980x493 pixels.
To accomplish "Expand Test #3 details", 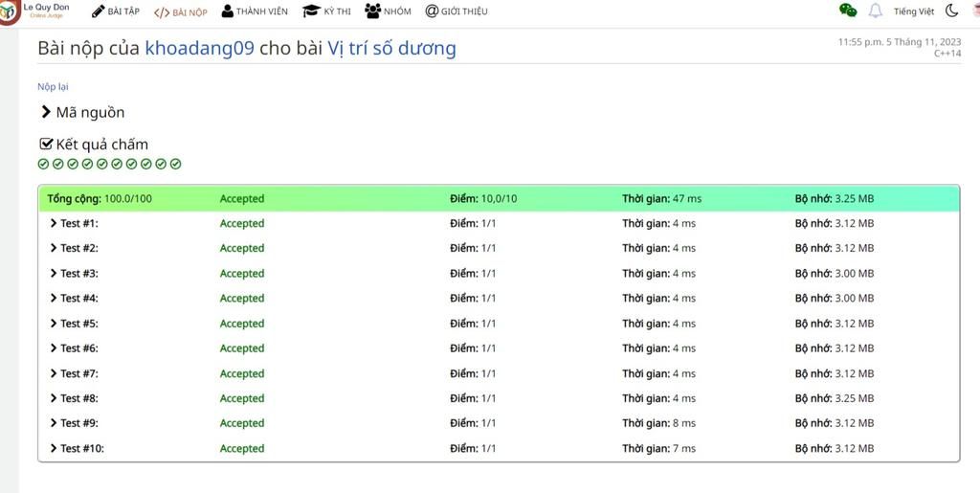I will click(x=74, y=273).
